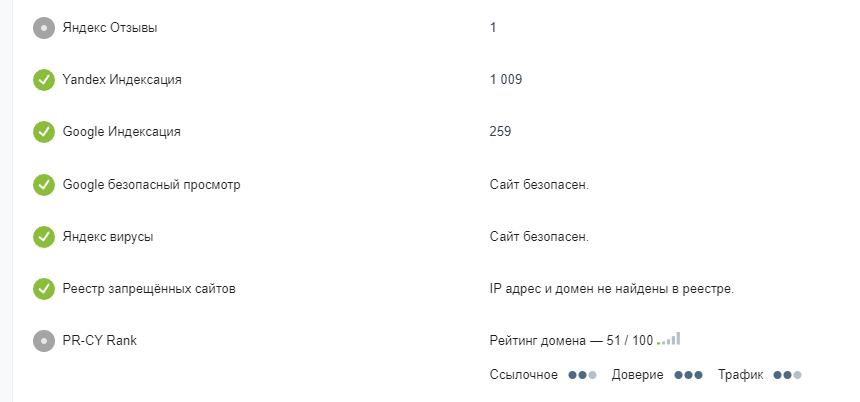Click the gray status icon beside Яндекс Отзывы
Viewport: 860px width, 402px height.
click(x=44, y=27)
